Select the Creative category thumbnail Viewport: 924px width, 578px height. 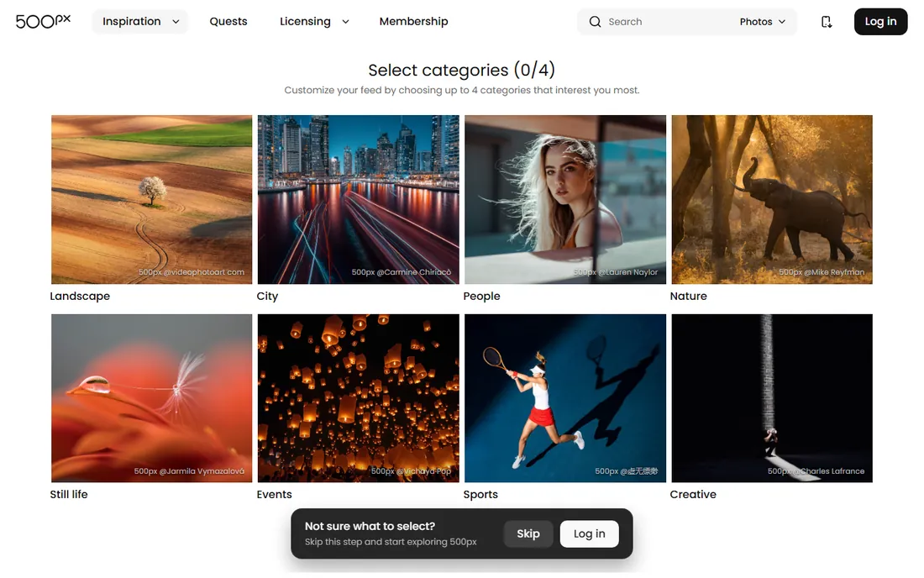pos(772,398)
